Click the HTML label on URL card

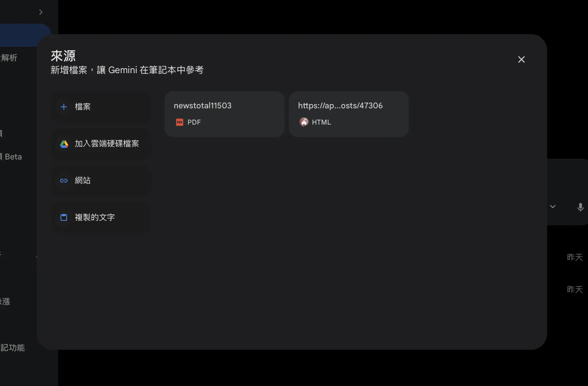[321, 122]
